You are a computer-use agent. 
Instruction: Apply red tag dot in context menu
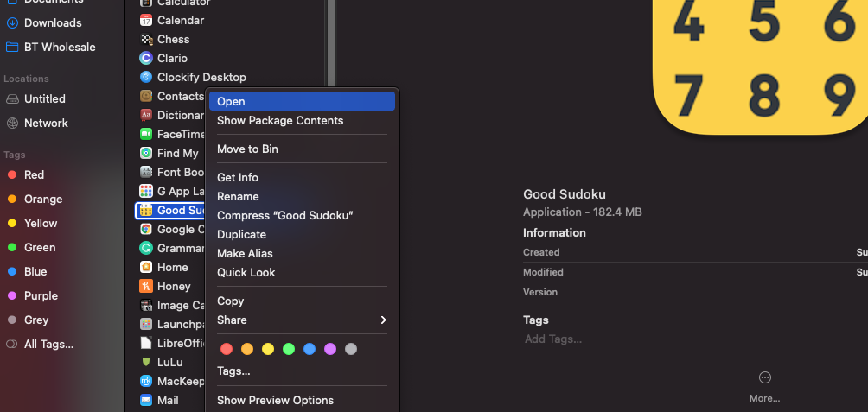[x=227, y=349]
